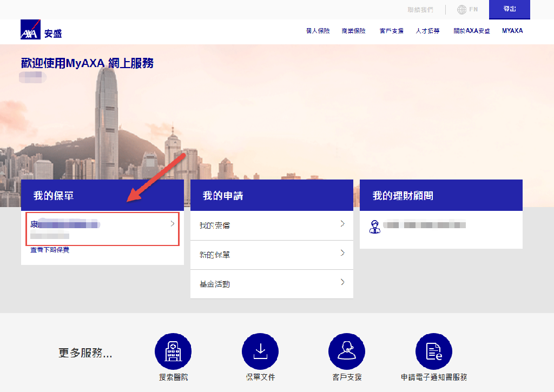Open the 個人保險 menu
The width and height of the screenshot is (554, 392).
[318, 31]
